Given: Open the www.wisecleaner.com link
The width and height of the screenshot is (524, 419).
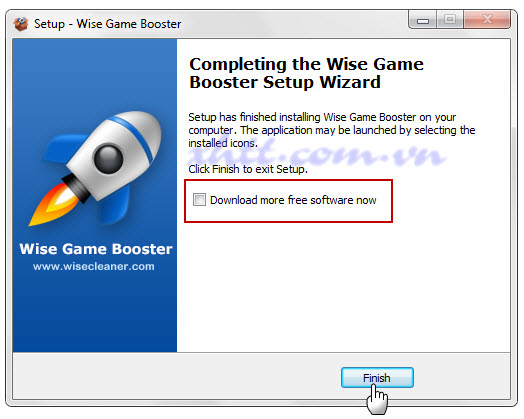Looking at the screenshot, I should pos(94,266).
